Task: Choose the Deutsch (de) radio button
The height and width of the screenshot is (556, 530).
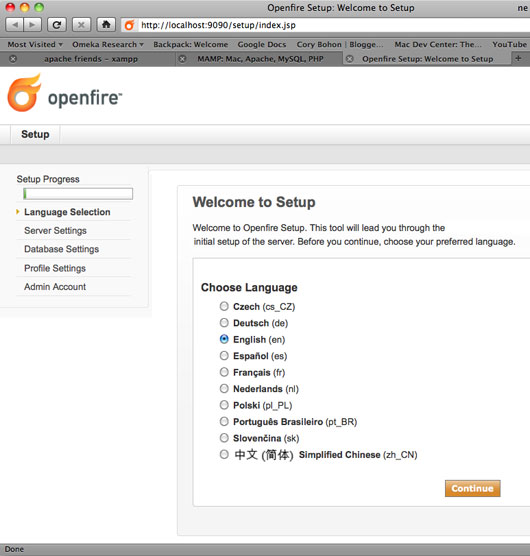Action: point(224,322)
